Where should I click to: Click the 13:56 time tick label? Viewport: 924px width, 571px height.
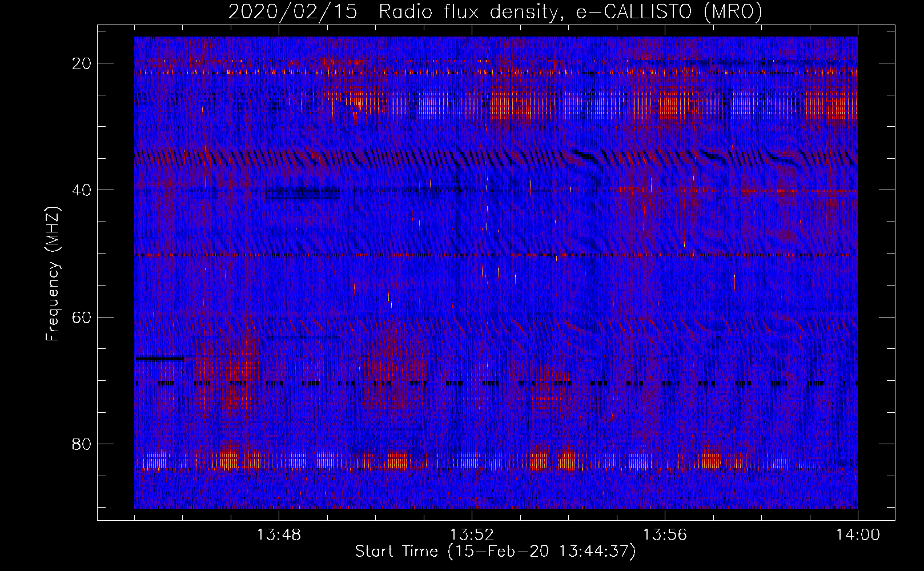pos(665,535)
